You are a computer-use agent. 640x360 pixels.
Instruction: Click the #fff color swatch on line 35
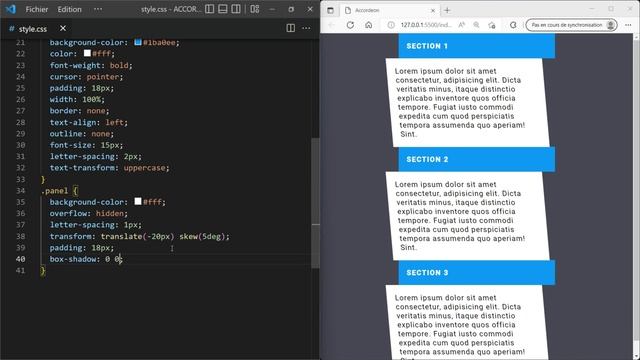point(138,201)
